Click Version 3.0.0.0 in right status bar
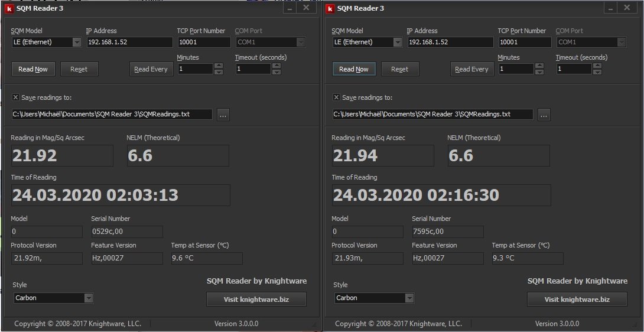This screenshot has width=644, height=332. [x=557, y=324]
